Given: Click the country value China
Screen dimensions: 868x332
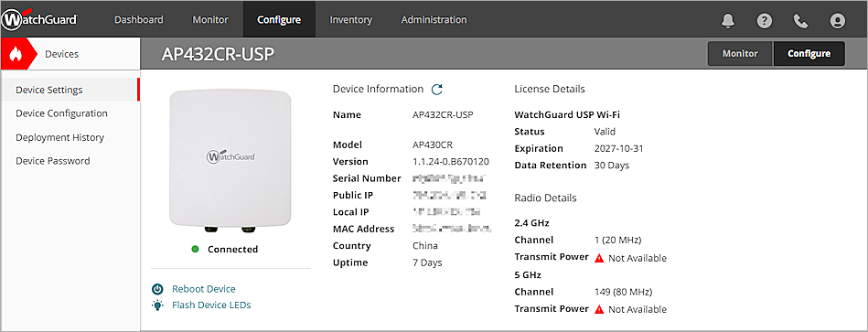Looking at the screenshot, I should pos(425,246).
